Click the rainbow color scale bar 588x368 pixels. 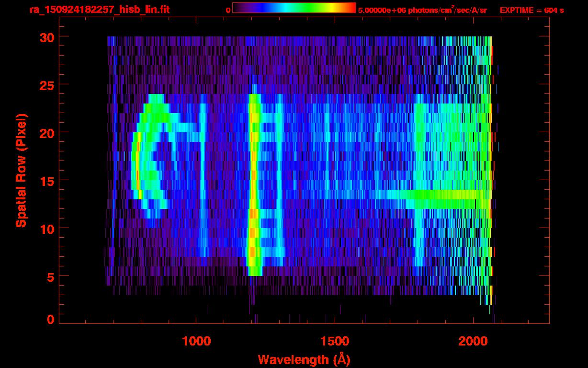(x=294, y=8)
